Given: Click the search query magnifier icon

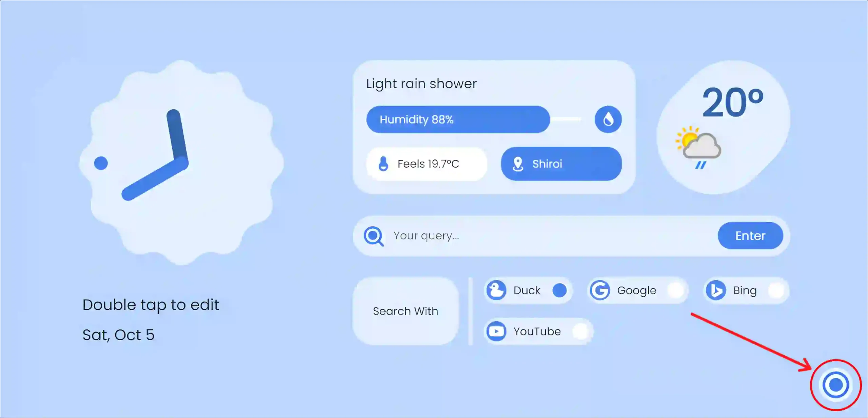Looking at the screenshot, I should [x=374, y=235].
